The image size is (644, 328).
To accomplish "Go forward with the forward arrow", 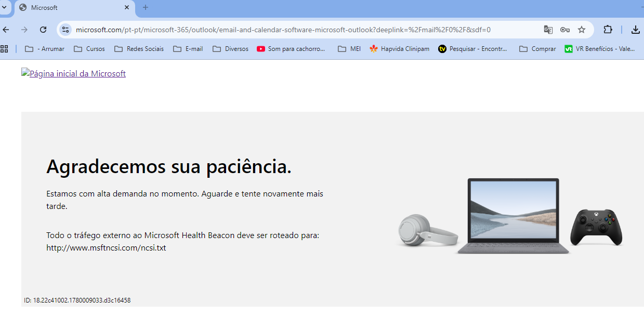I will coord(24,30).
